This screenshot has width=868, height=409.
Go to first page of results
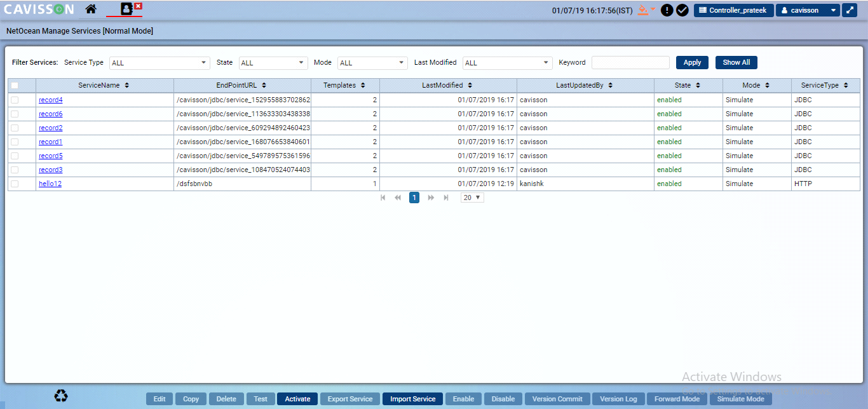383,198
